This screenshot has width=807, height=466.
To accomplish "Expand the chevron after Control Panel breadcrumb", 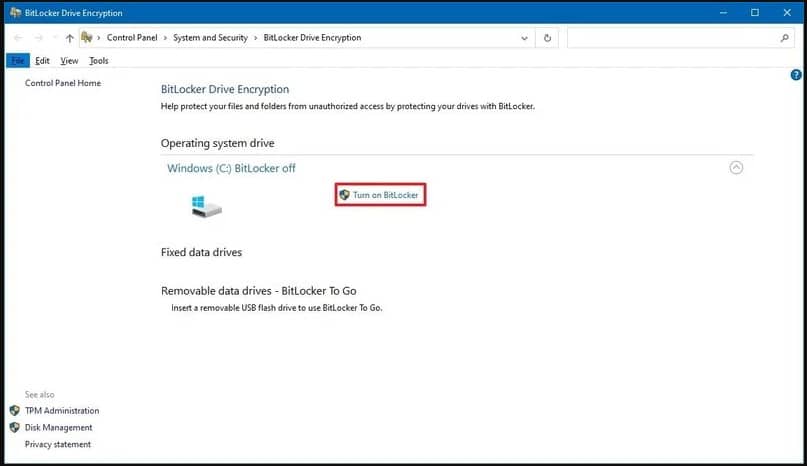I will tap(165, 38).
